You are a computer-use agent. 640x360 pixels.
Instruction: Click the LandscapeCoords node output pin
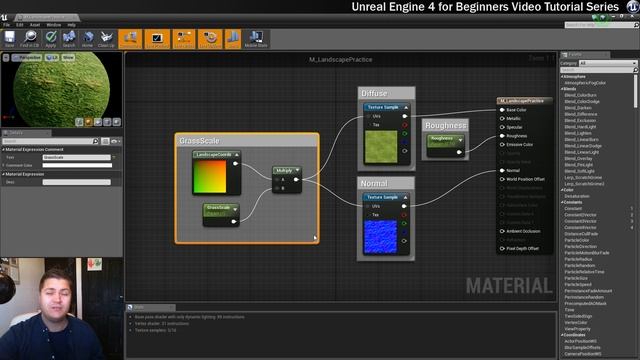tap(235, 164)
